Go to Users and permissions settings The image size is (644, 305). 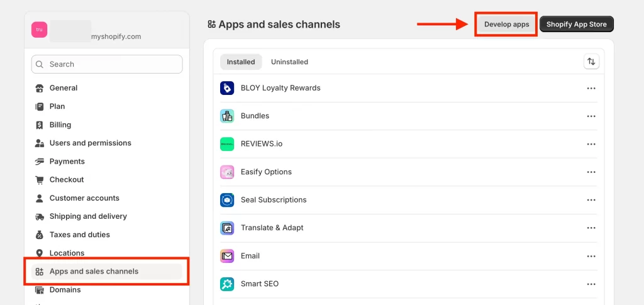(x=90, y=143)
